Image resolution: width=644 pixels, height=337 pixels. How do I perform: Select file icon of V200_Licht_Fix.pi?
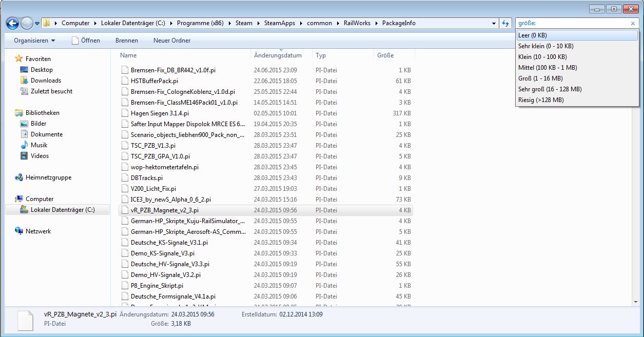click(x=125, y=189)
